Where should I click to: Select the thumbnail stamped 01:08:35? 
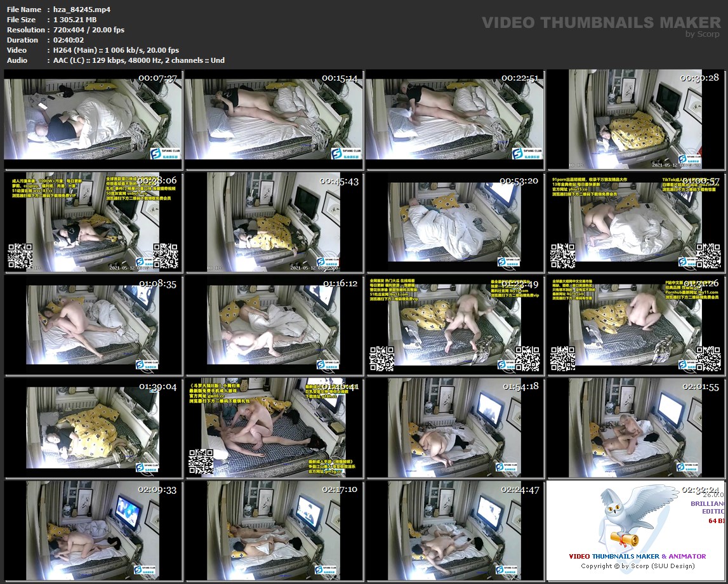93,325
